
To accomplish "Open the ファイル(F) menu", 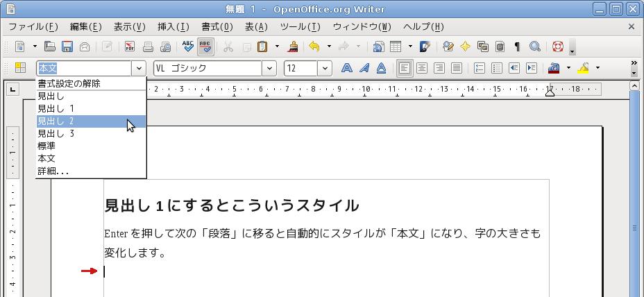I will click(33, 27).
